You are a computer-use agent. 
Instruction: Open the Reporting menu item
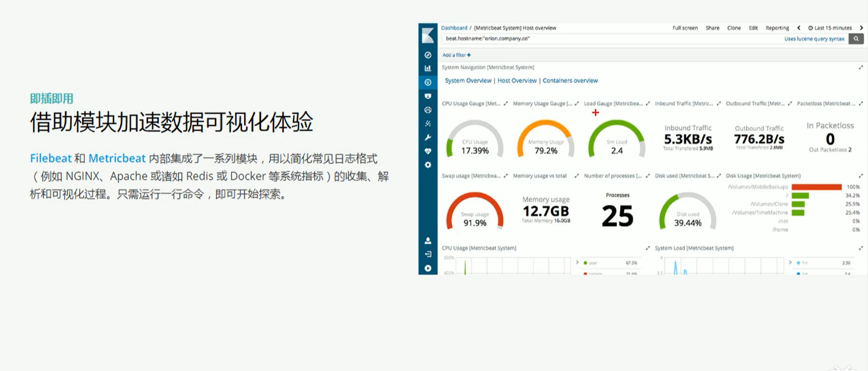pyautogui.click(x=777, y=28)
